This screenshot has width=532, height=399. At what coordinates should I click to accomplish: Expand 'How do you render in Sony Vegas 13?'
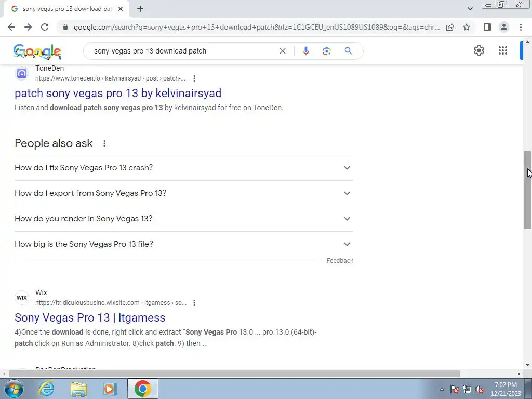coord(184,219)
